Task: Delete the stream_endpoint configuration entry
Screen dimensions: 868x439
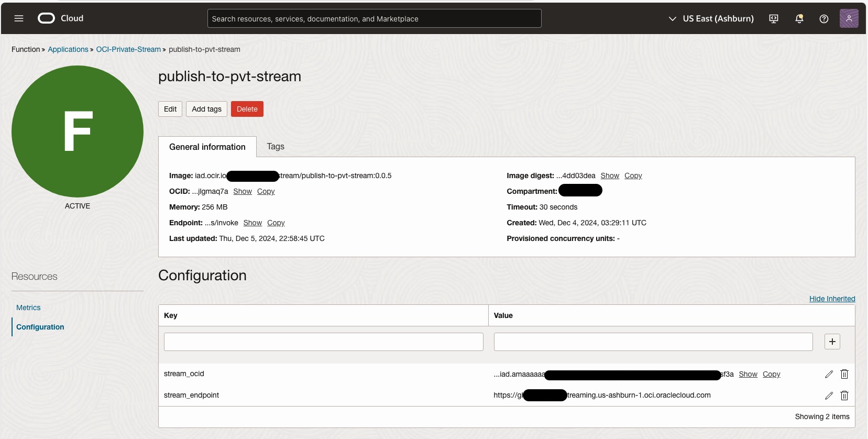Action: [844, 396]
